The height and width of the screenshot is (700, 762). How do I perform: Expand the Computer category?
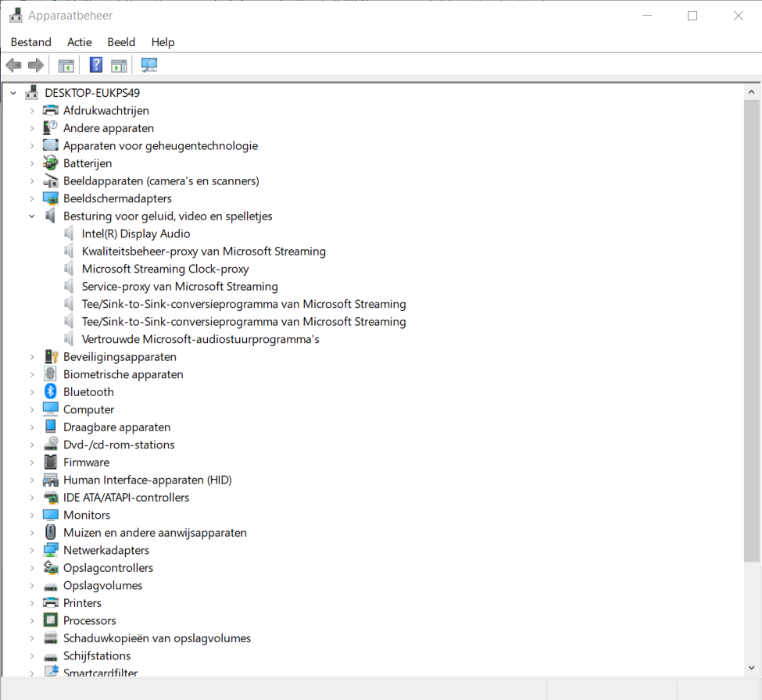pos(32,409)
